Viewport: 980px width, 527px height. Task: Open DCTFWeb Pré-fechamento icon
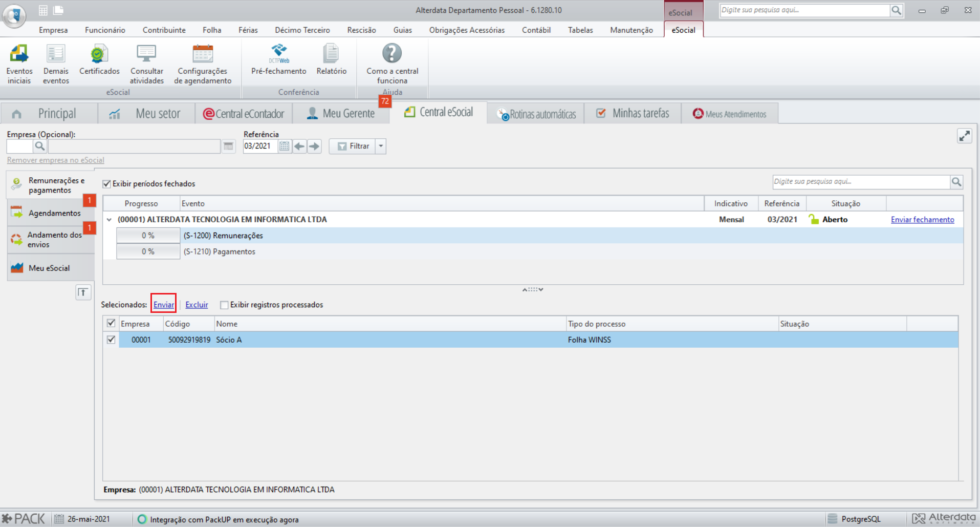tap(279, 60)
